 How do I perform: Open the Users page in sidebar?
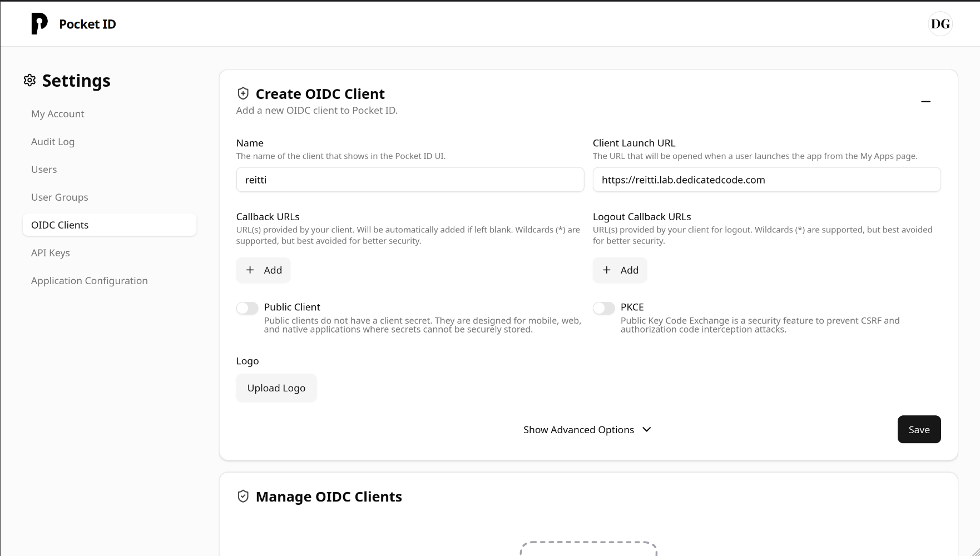[44, 170]
